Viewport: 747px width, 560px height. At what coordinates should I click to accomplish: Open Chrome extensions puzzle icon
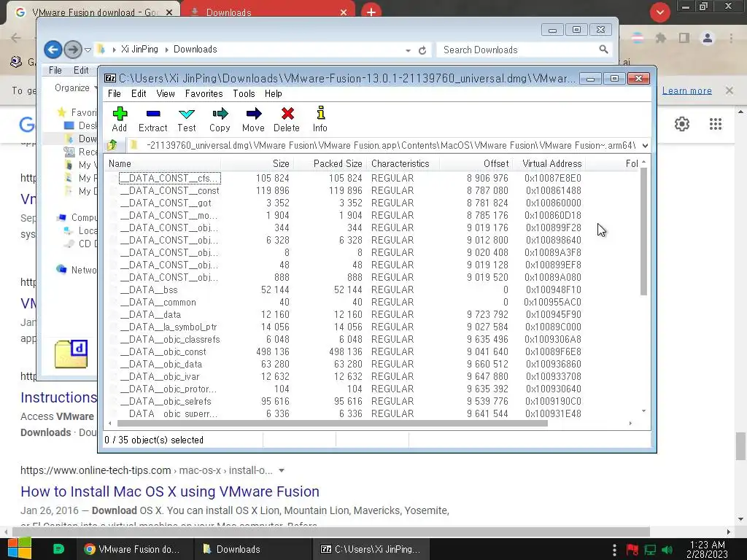pyautogui.click(x=661, y=38)
